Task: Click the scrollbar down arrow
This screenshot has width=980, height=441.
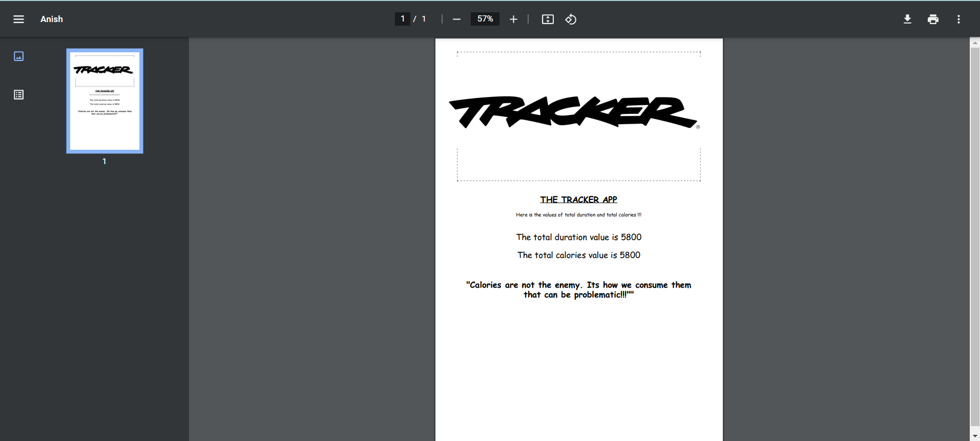Action: pyautogui.click(x=975, y=436)
